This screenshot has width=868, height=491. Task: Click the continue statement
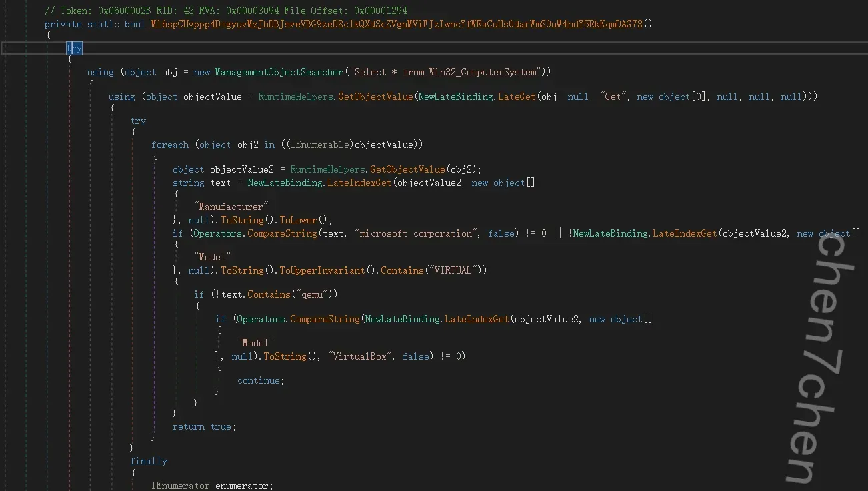coord(259,380)
